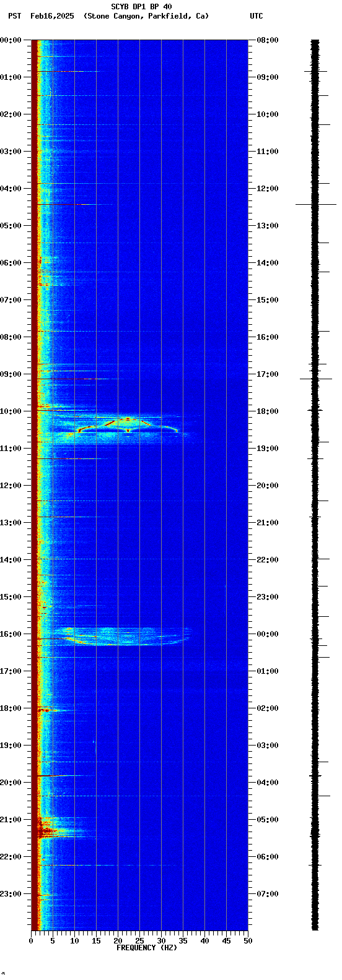Click the seismogram spike near 09:08 PST
The height and width of the screenshot is (980, 342).
click(x=316, y=379)
